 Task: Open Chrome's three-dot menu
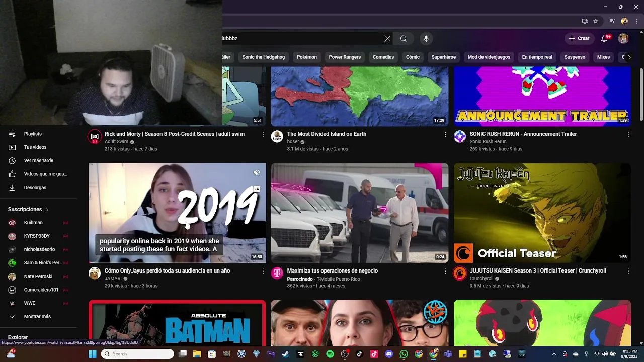pos(637,21)
